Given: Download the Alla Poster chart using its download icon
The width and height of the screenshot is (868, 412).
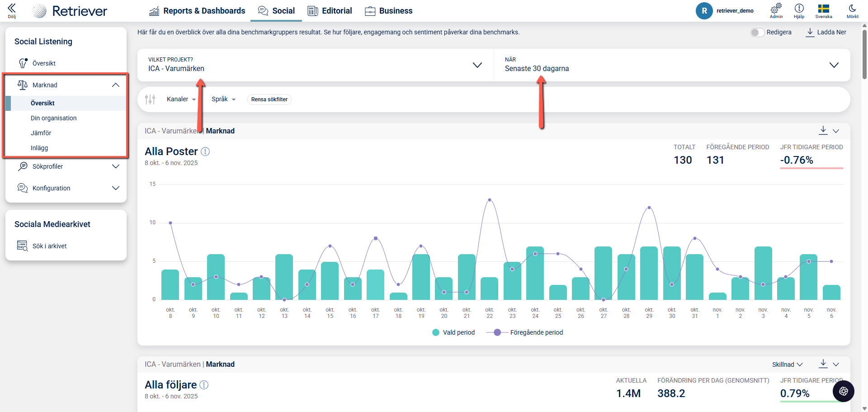Looking at the screenshot, I should pyautogui.click(x=823, y=131).
